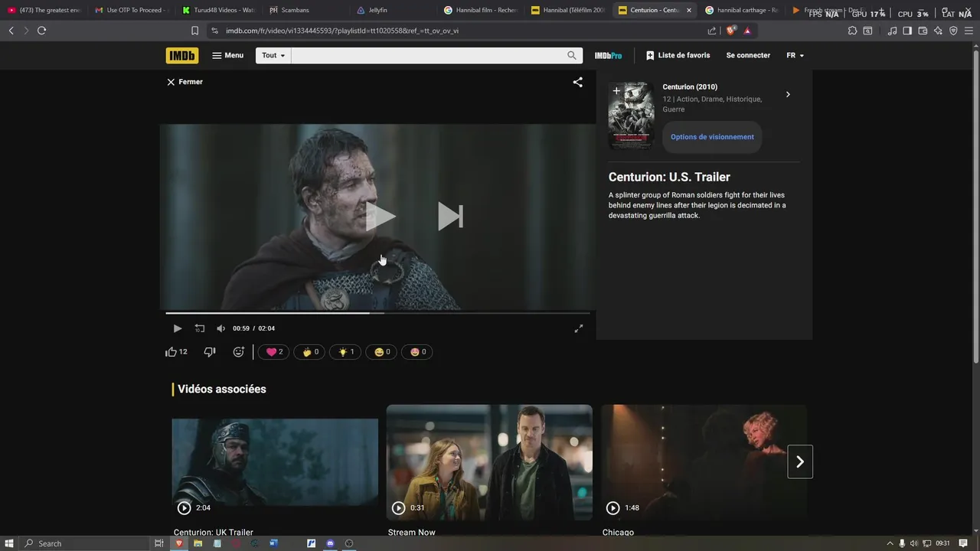Mute the trailer volume
Viewport: 980px width, 551px height.
[220, 328]
